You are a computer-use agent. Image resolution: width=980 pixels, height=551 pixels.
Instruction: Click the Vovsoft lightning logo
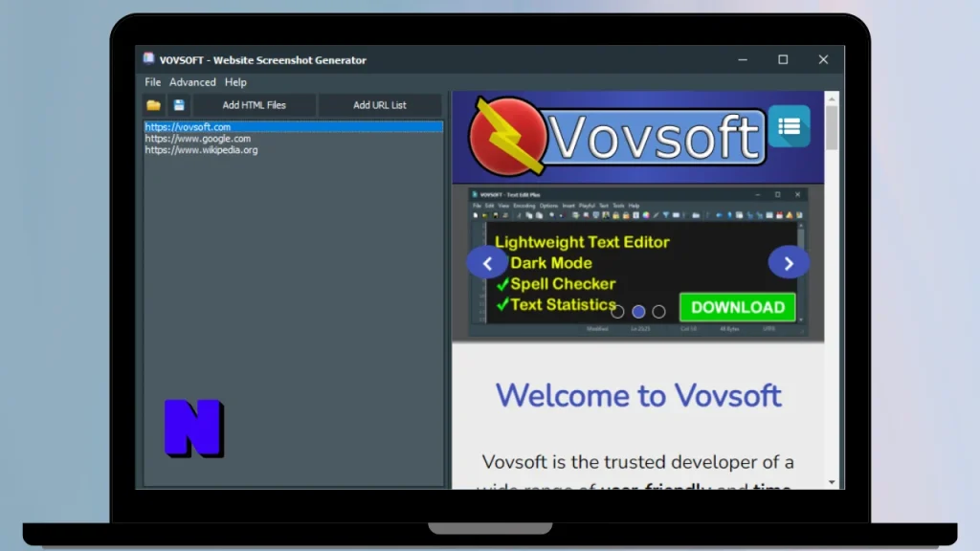coord(507,136)
